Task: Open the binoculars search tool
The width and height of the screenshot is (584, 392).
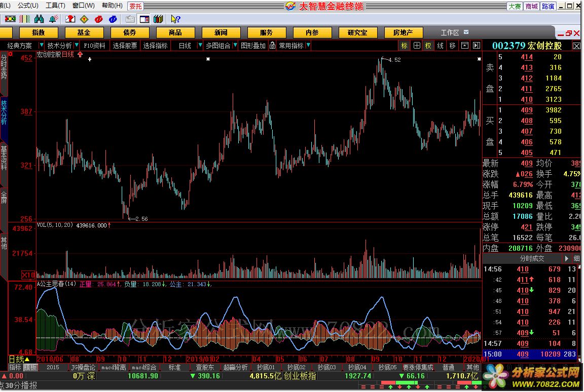Action: pos(39,19)
